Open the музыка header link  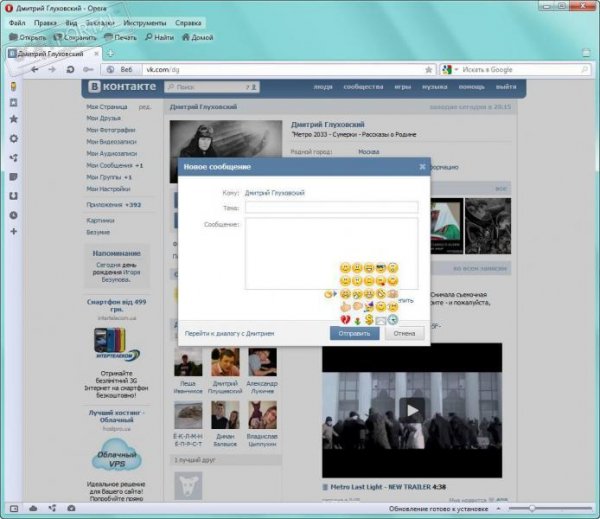[434, 87]
